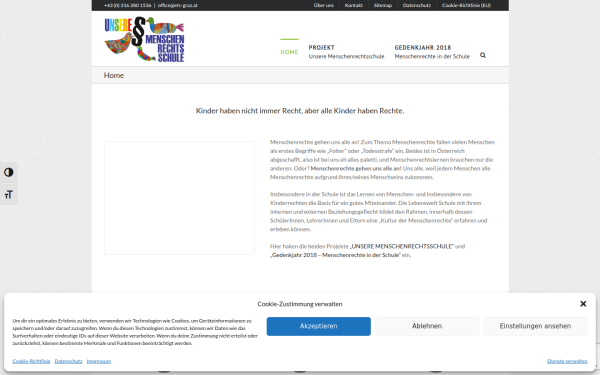Go to the HOME menu item
Image resolution: width=600 pixels, height=375 pixels.
click(289, 52)
